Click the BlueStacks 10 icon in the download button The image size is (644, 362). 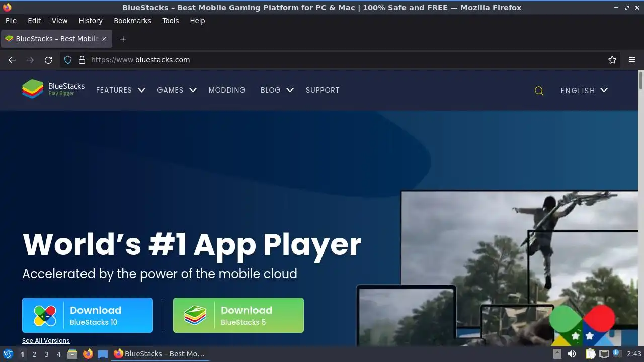pyautogui.click(x=45, y=316)
